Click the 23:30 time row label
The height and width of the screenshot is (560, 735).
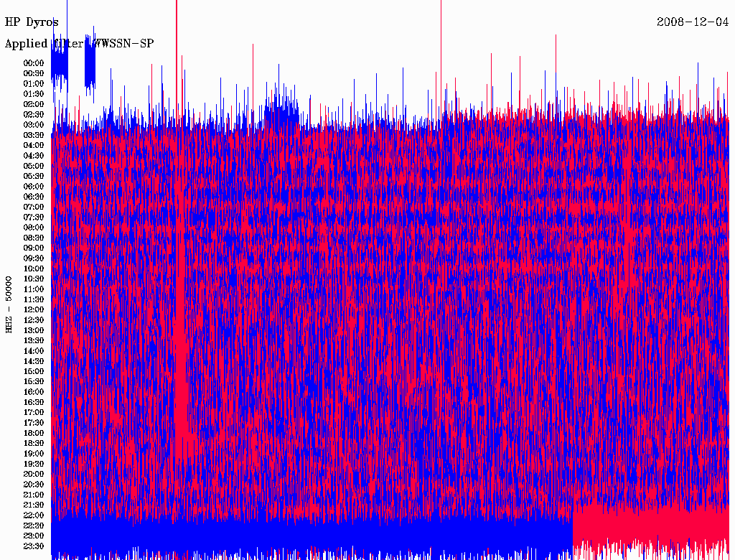[x=34, y=546]
